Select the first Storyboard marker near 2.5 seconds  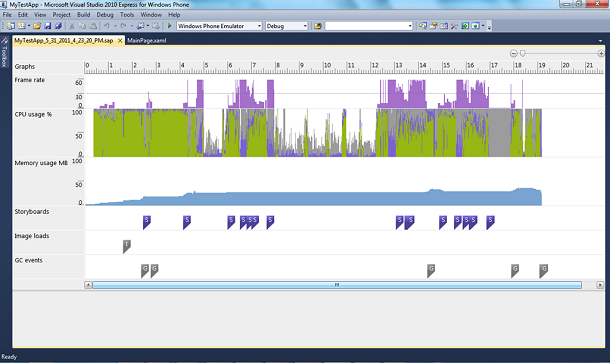point(147,222)
